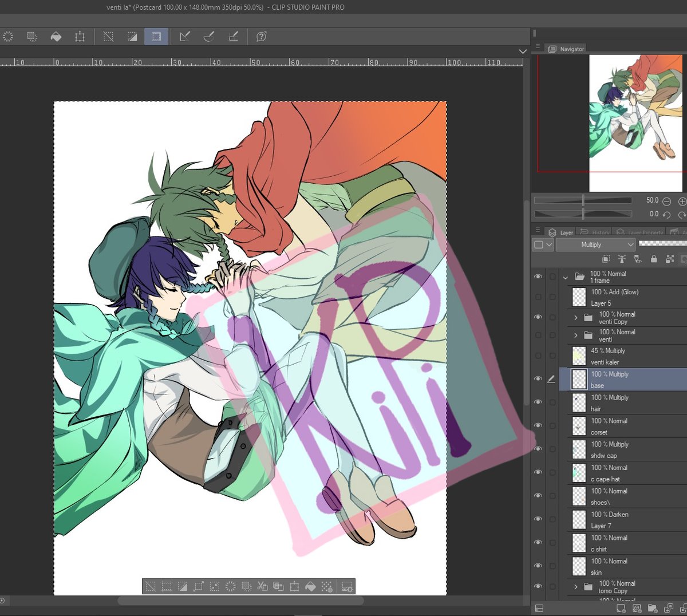687x616 pixels.
Task: Hide the base layer
Action: point(538,379)
